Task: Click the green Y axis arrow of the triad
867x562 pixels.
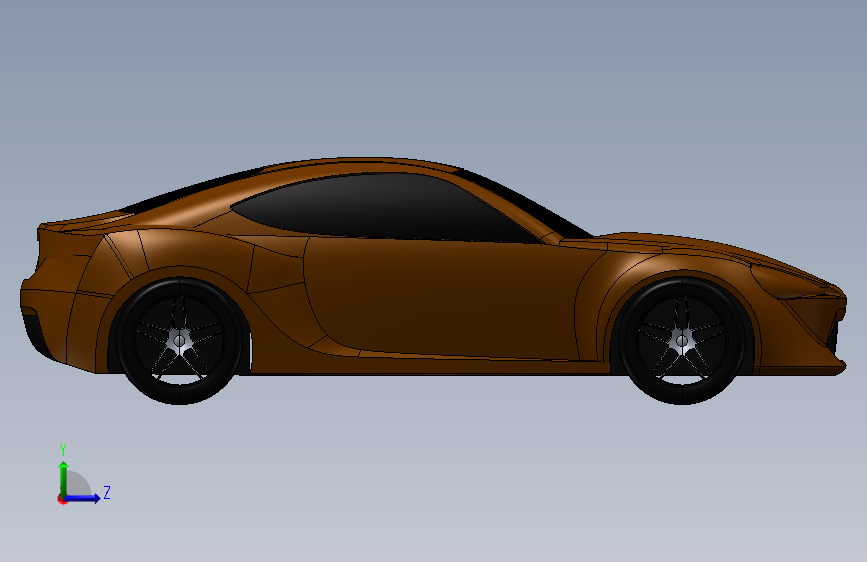Action: (x=64, y=478)
